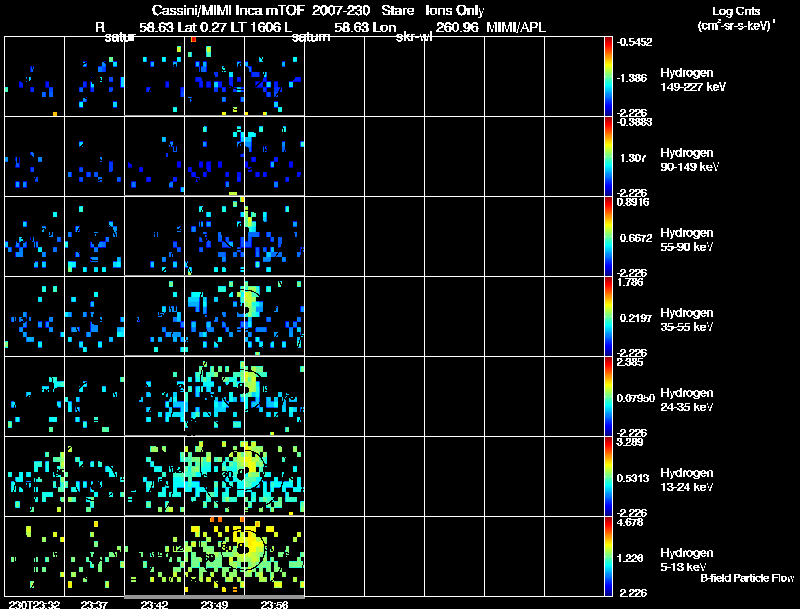Select the 90-149 keV image at 23:37
This screenshot has width=800, height=609.
[94, 156]
